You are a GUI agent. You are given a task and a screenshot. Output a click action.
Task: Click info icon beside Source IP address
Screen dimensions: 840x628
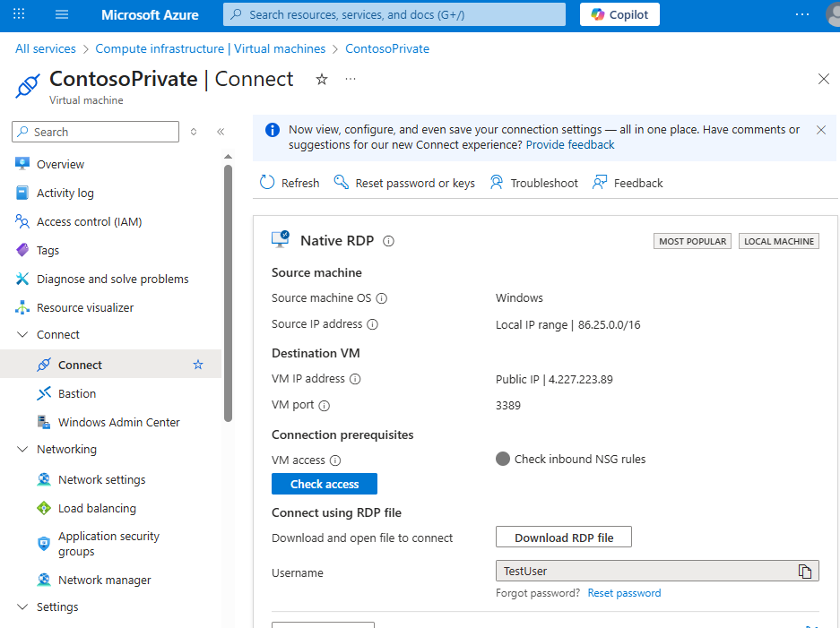tap(372, 324)
